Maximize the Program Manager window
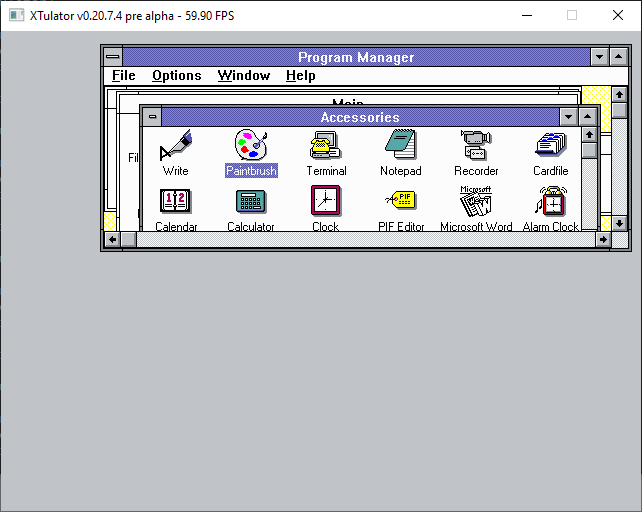 coord(619,57)
